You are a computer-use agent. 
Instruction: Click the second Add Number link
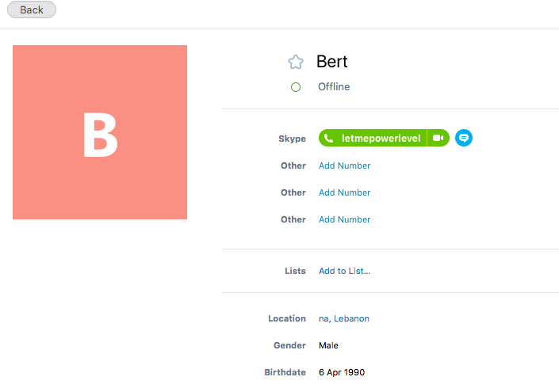point(344,192)
